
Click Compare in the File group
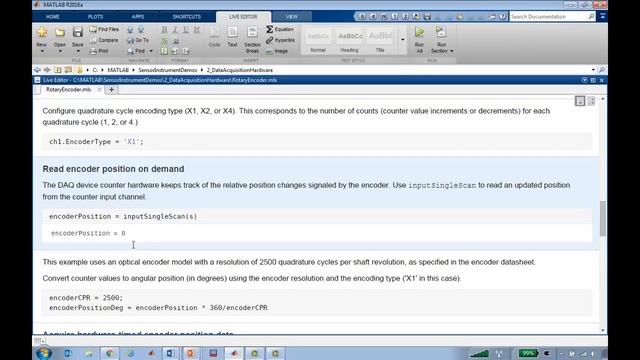[x=104, y=40]
